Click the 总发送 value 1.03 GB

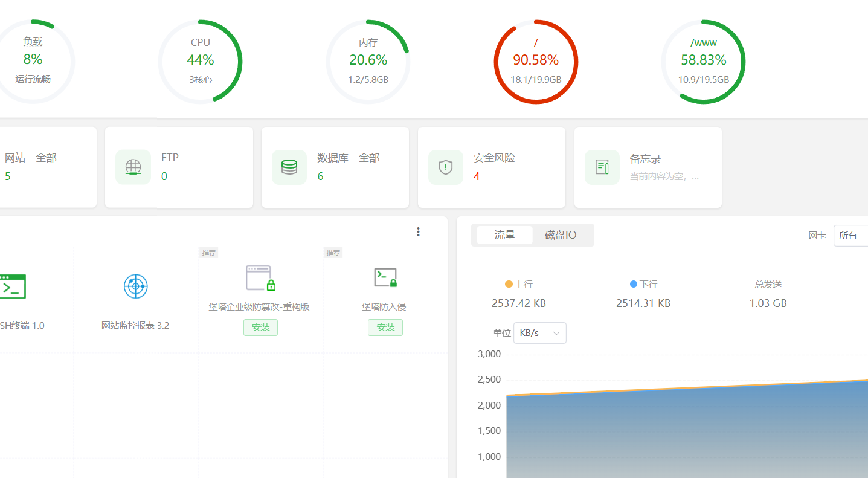click(x=768, y=303)
